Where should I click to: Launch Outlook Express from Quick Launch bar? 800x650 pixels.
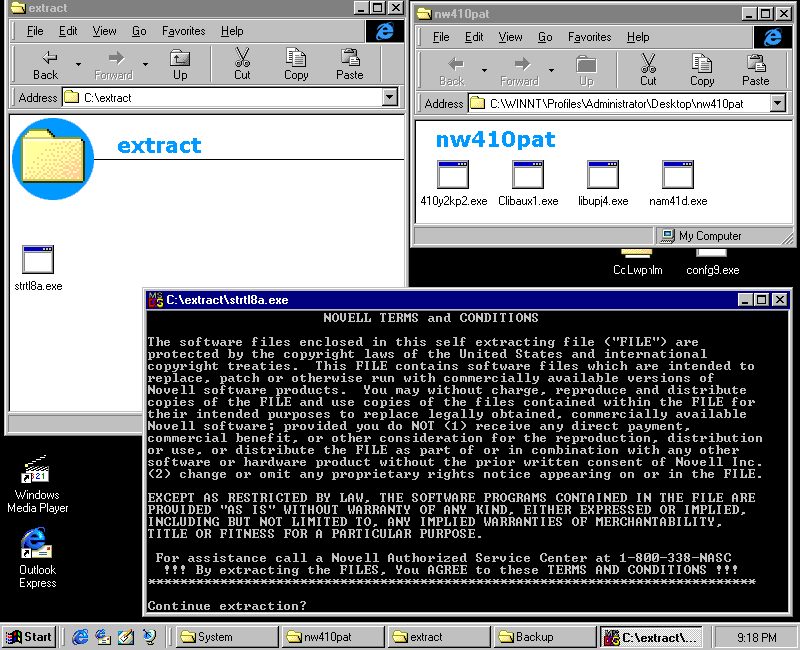103,637
